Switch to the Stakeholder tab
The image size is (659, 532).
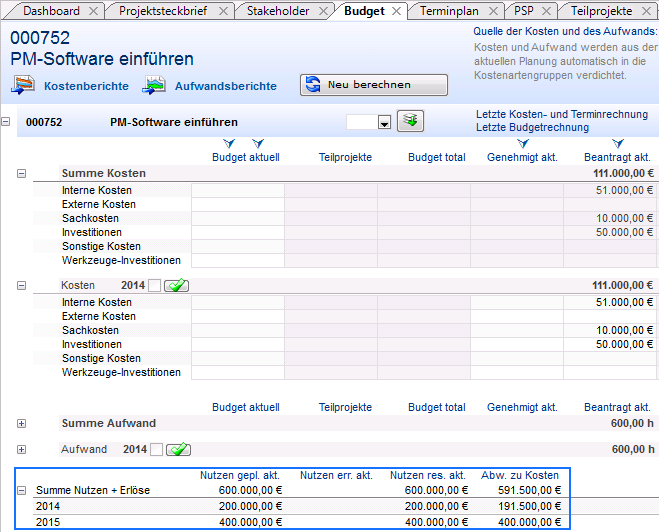(x=278, y=11)
